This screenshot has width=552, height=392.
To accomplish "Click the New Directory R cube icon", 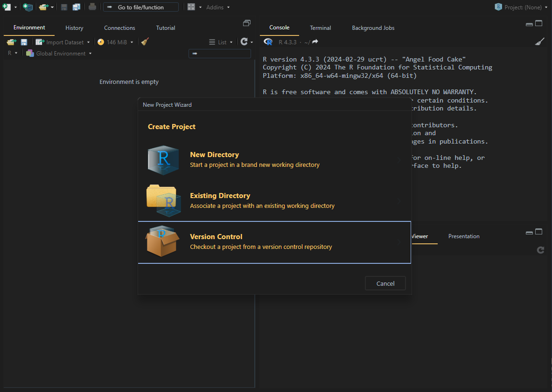I will point(163,160).
